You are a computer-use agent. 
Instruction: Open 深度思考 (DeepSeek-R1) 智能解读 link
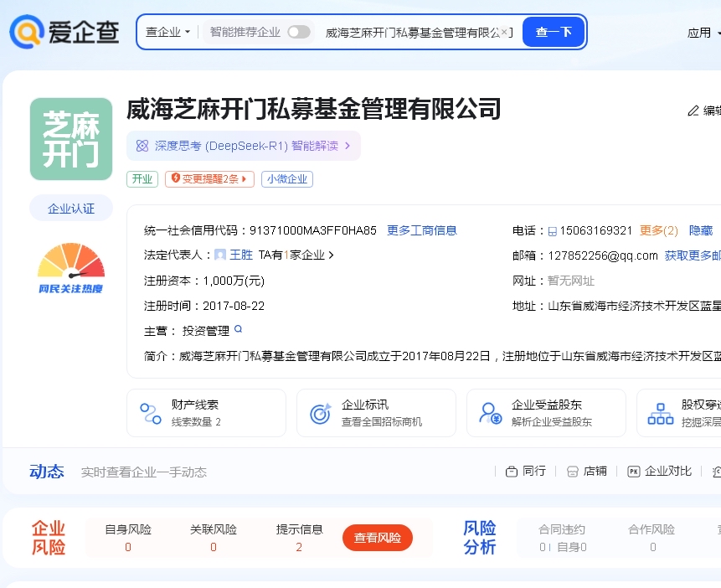(244, 146)
